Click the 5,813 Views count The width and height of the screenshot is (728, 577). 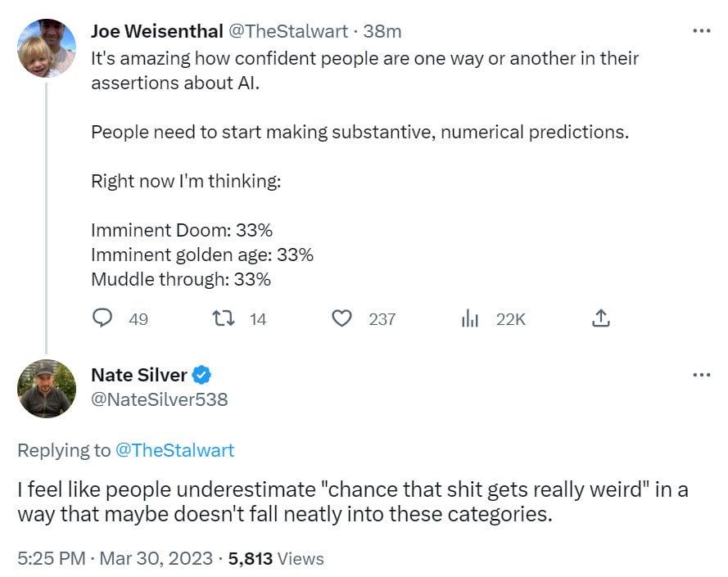(276, 559)
